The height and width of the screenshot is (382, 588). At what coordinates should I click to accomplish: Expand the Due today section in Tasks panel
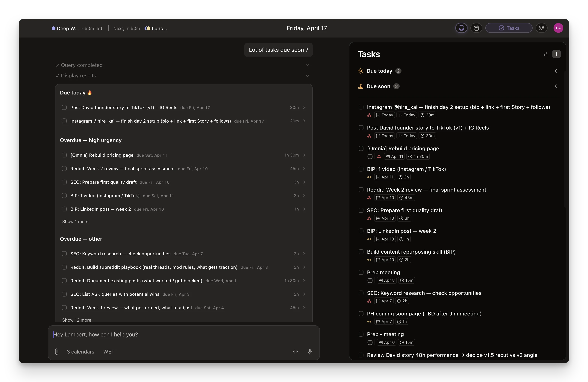pyautogui.click(x=556, y=71)
